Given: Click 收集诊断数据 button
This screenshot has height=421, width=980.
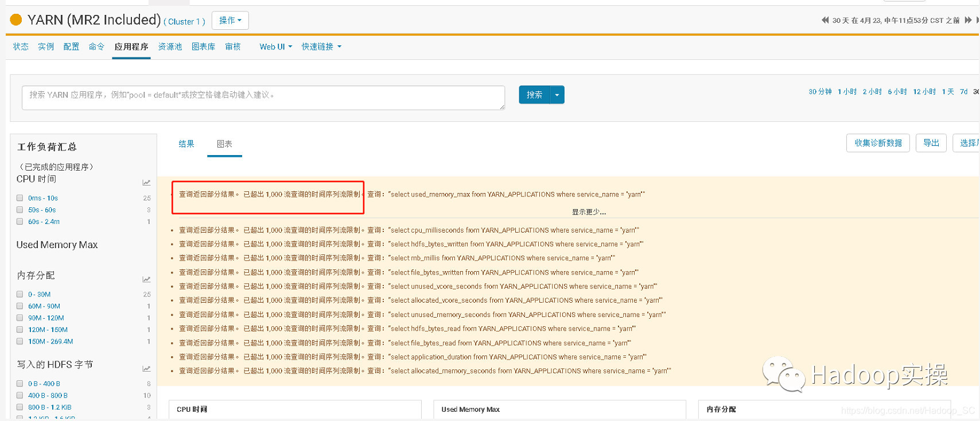Looking at the screenshot, I should pos(878,143).
